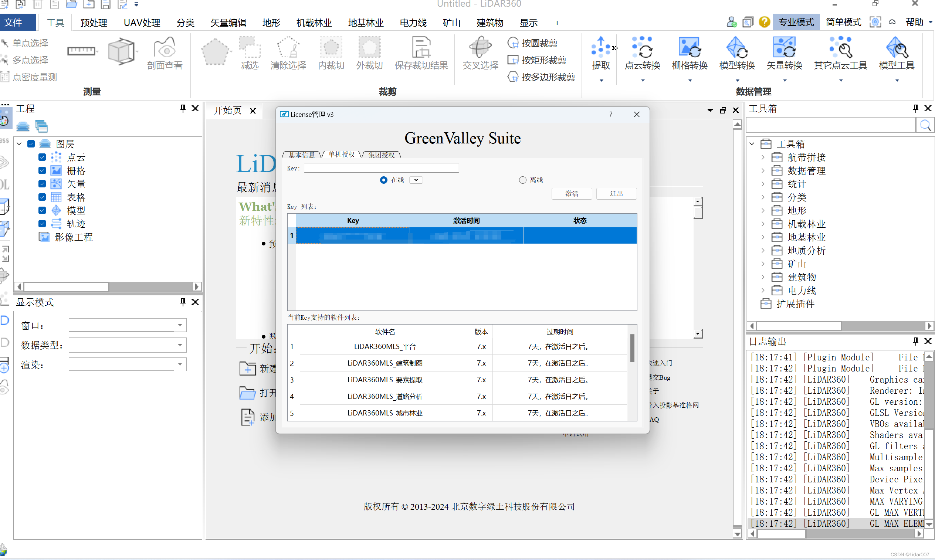The width and height of the screenshot is (935, 560).
Task: Open the 窗口 combo box
Action: tap(128, 325)
